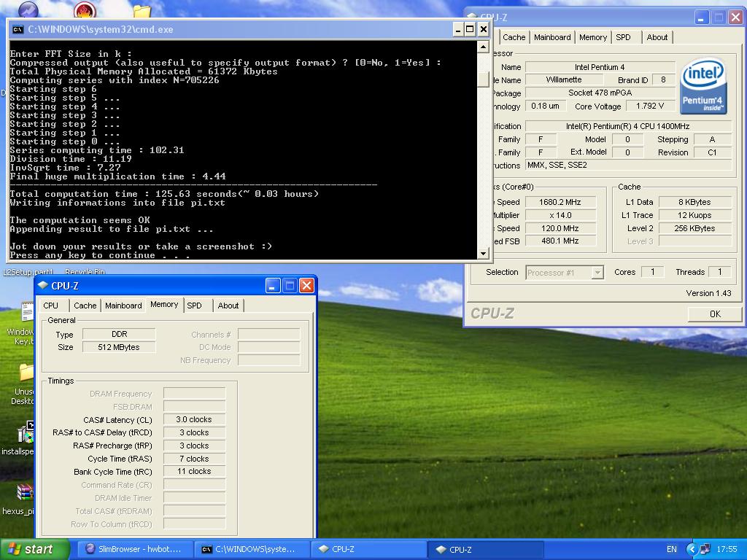The height and width of the screenshot is (560, 747).
Task: Click Intel Pentium 4 logo in CPU-Z
Action: (x=703, y=86)
